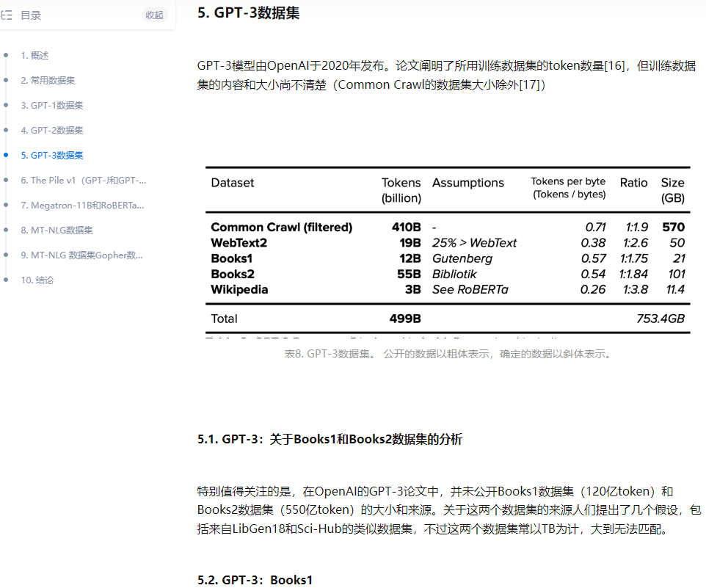This screenshot has height=588, width=706.
Task: Click the Books1 row in the table
Action: [x=448, y=258]
